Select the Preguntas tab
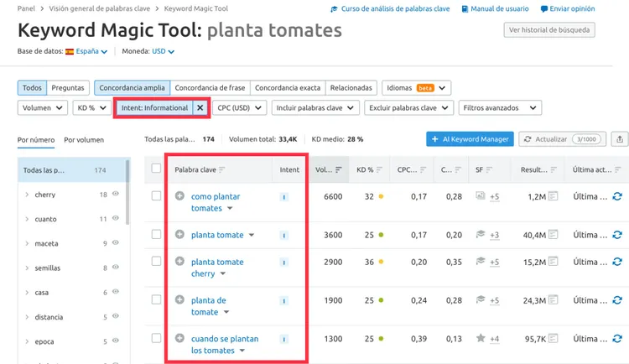This screenshot has width=629, height=364. pyautogui.click(x=68, y=87)
